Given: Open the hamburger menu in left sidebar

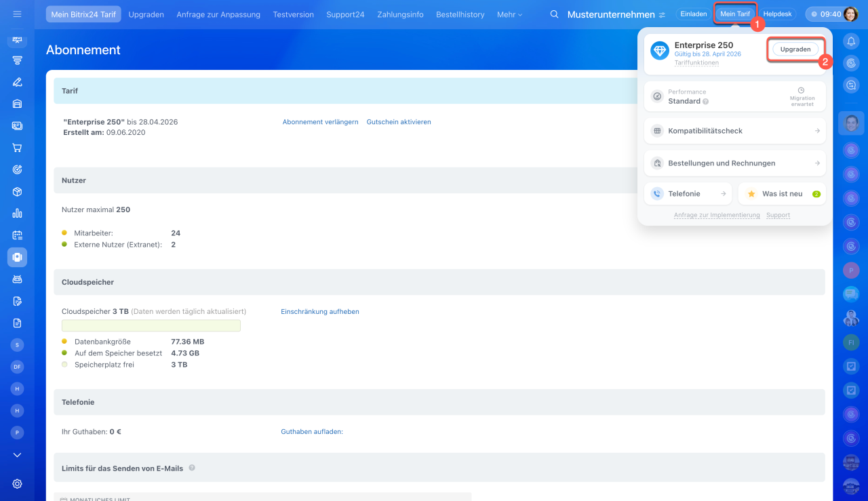Looking at the screenshot, I should click(17, 14).
